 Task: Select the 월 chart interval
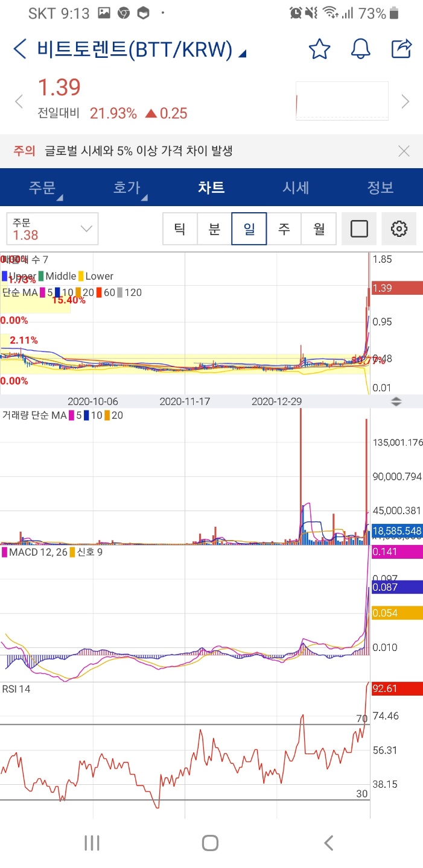tap(319, 228)
